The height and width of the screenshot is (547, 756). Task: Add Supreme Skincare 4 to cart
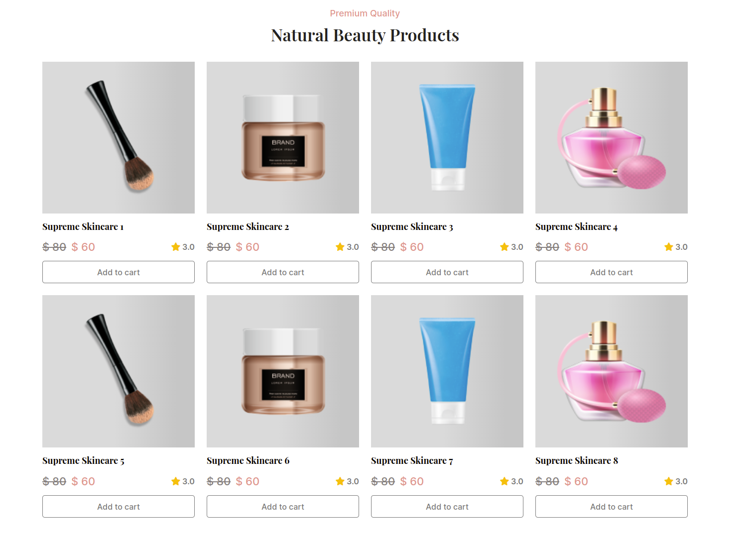[612, 272]
